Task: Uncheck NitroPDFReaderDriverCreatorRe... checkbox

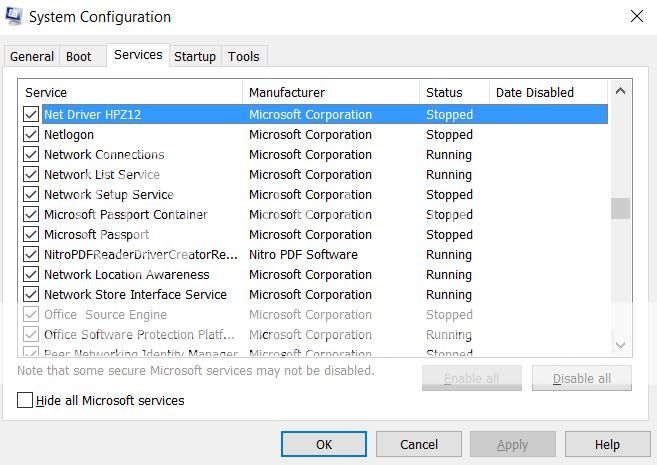Action: (31, 254)
